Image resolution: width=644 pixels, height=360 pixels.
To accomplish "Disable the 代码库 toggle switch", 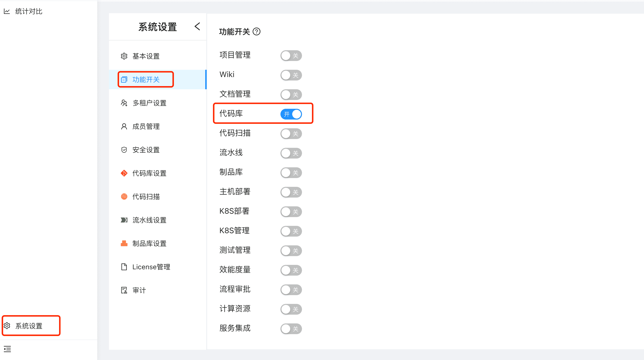I will 291,114.
